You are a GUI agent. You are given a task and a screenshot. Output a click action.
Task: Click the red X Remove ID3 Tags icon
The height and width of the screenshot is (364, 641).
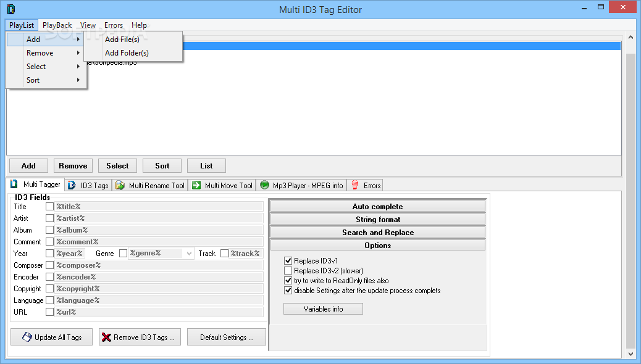pos(106,337)
